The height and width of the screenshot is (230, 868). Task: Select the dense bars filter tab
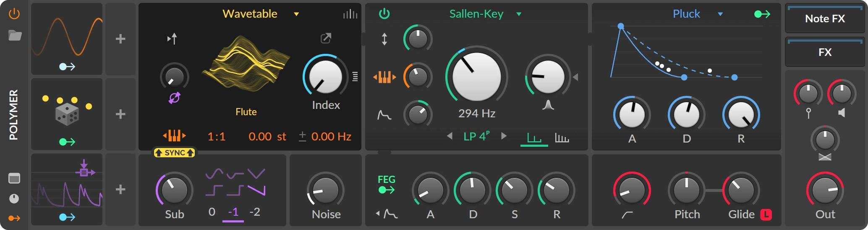562,137
